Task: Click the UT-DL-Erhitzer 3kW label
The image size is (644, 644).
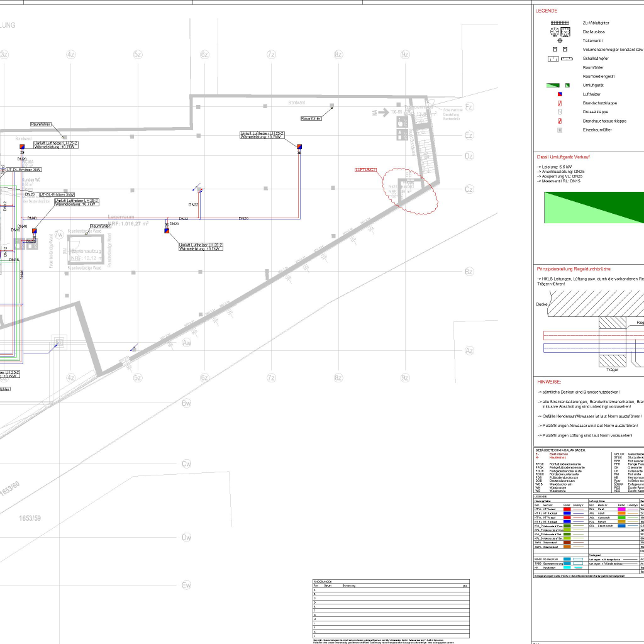Action: pyautogui.click(x=57, y=194)
